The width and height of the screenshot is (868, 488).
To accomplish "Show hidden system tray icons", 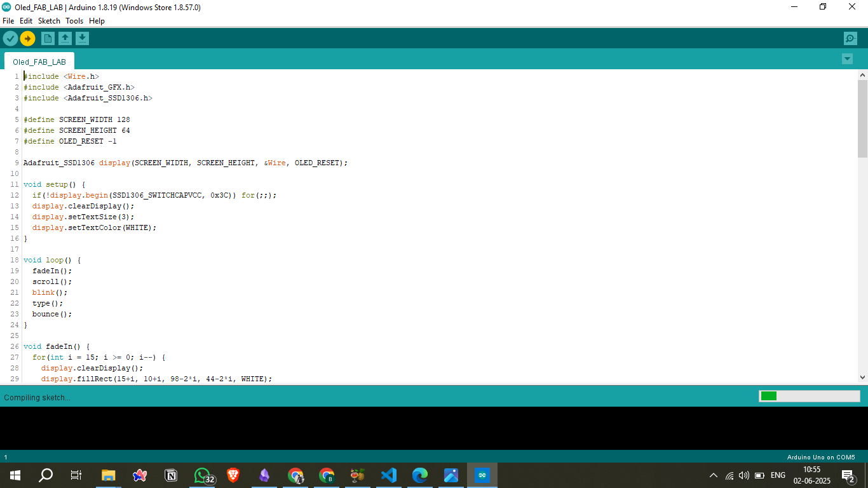I will (x=714, y=475).
